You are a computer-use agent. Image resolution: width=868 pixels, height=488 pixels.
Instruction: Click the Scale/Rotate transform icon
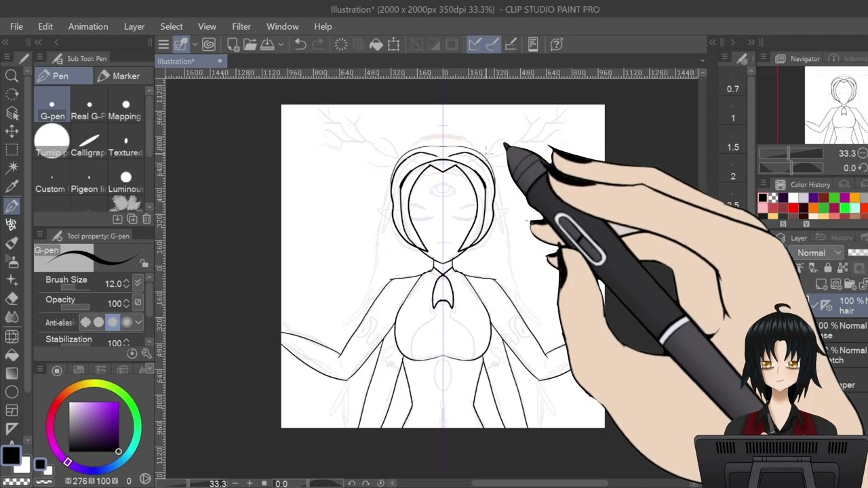click(x=394, y=45)
